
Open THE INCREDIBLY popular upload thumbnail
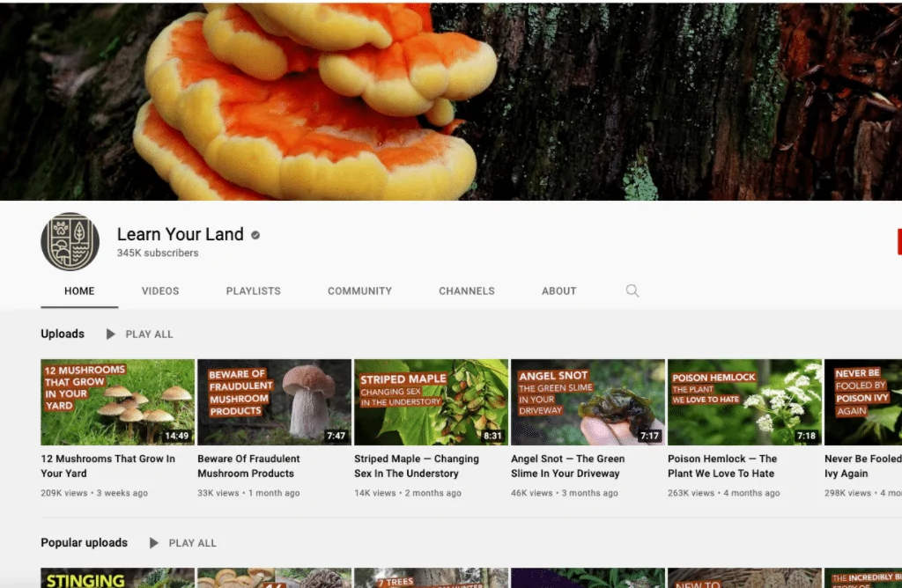point(863,577)
